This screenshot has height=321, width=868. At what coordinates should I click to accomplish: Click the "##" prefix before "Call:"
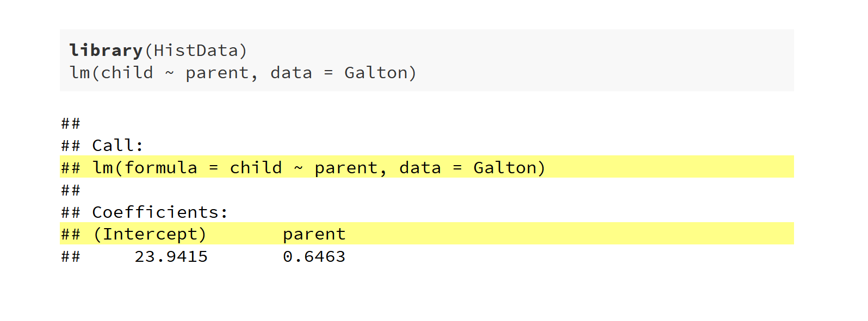click(x=71, y=146)
